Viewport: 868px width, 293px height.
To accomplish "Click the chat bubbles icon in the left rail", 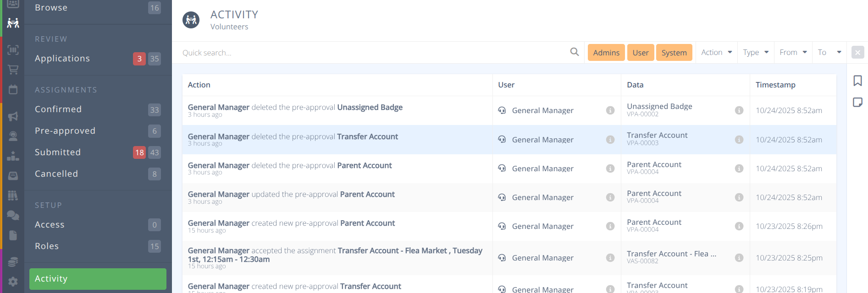I will coord(13,215).
